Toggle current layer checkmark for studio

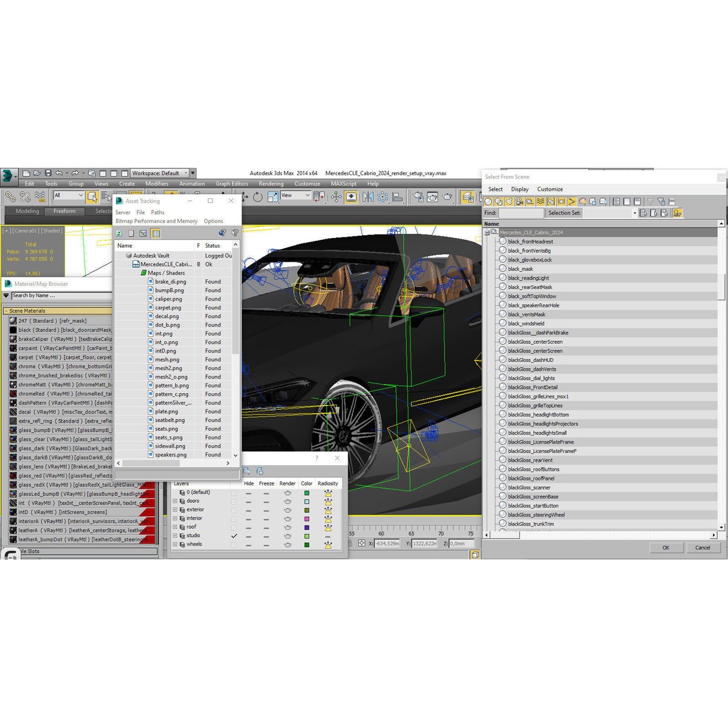pos(233,536)
